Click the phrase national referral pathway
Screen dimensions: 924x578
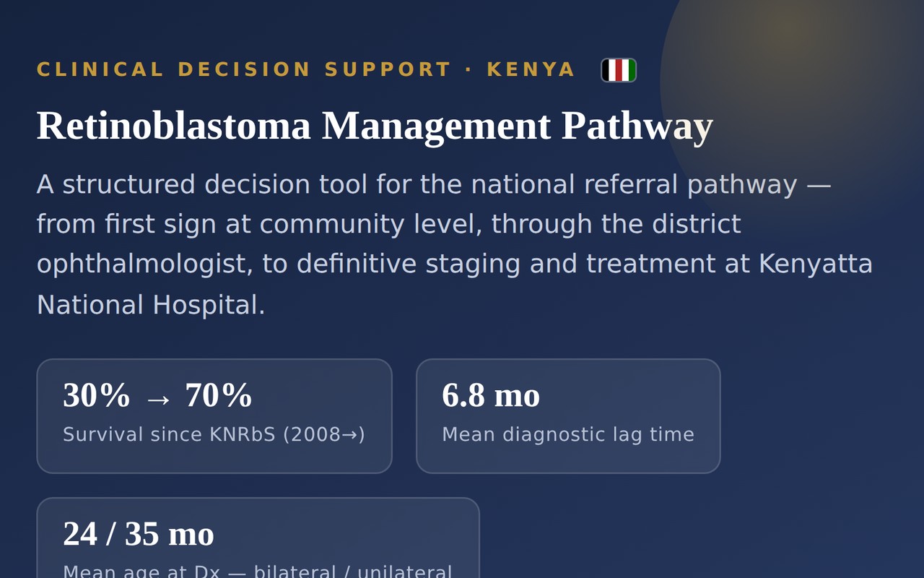tap(634, 185)
